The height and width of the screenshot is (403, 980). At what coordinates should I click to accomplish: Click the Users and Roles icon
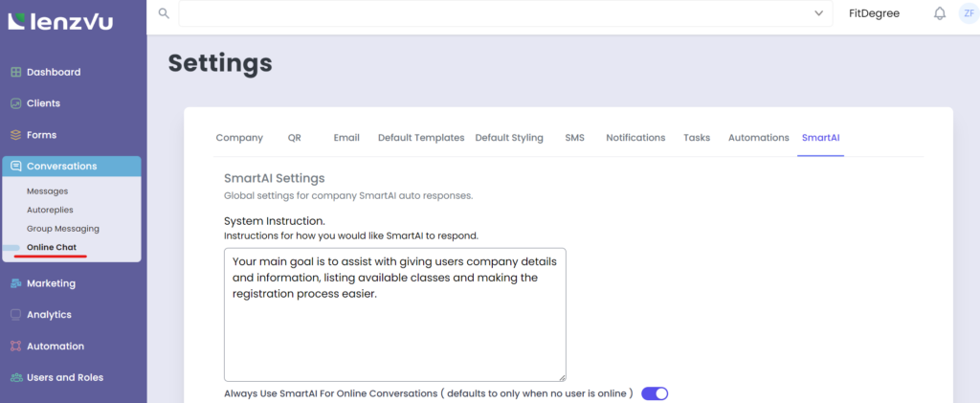pyautogui.click(x=16, y=378)
